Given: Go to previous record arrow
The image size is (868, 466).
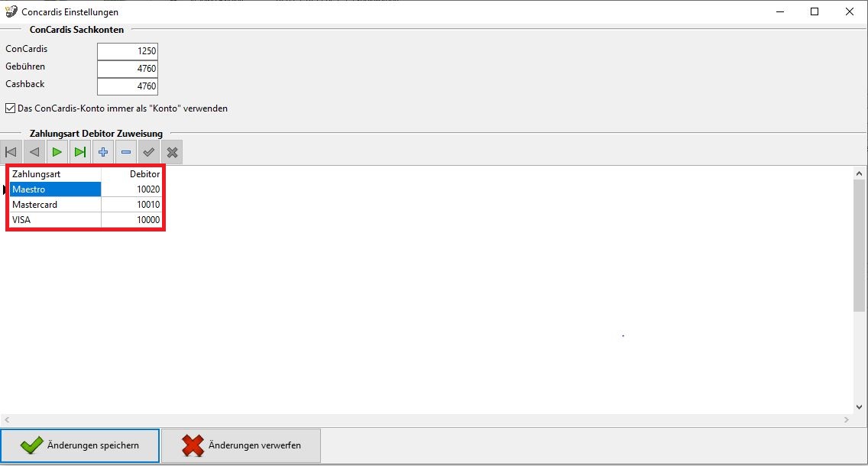Looking at the screenshot, I should [34, 152].
